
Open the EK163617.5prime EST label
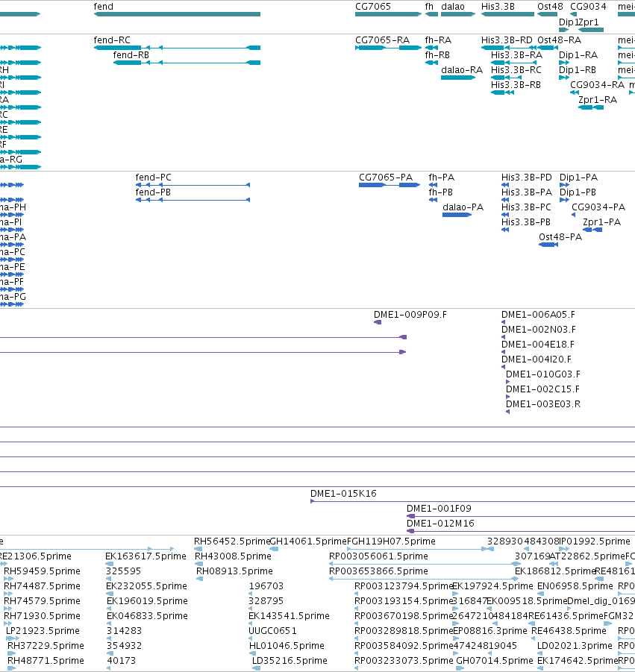click(146, 556)
